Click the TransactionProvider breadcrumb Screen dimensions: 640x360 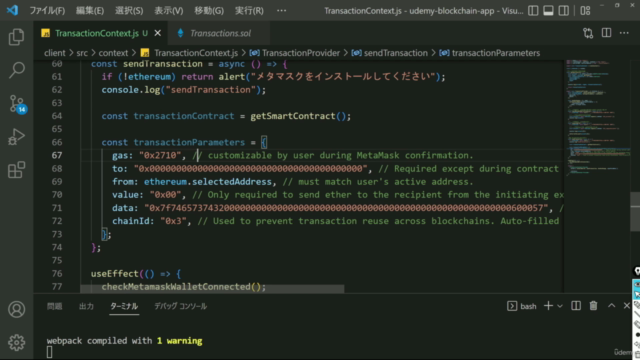tap(300, 53)
